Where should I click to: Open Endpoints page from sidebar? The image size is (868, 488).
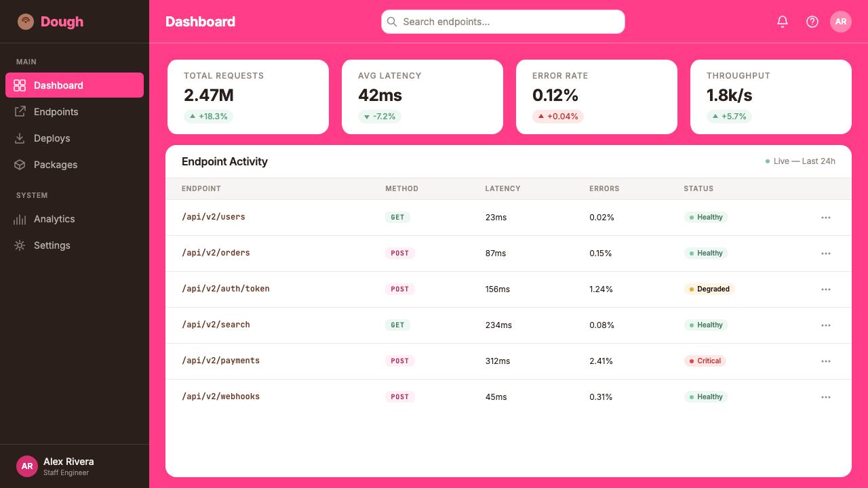coord(75,112)
